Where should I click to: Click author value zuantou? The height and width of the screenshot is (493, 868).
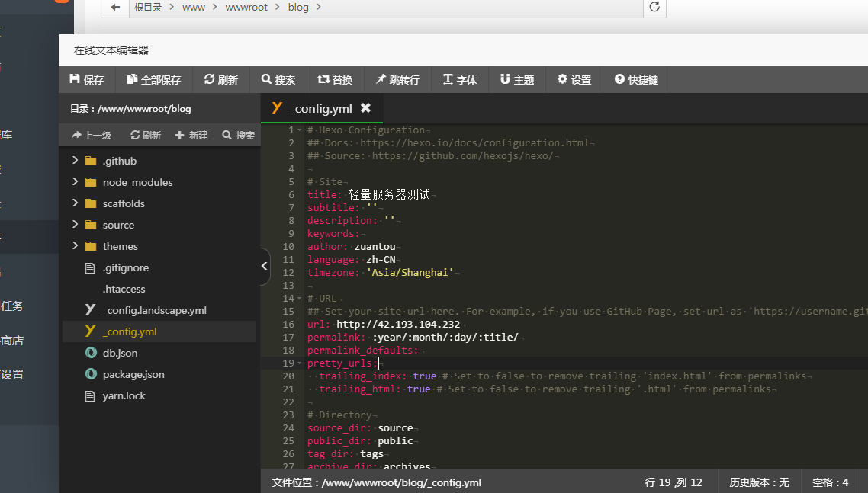375,247
